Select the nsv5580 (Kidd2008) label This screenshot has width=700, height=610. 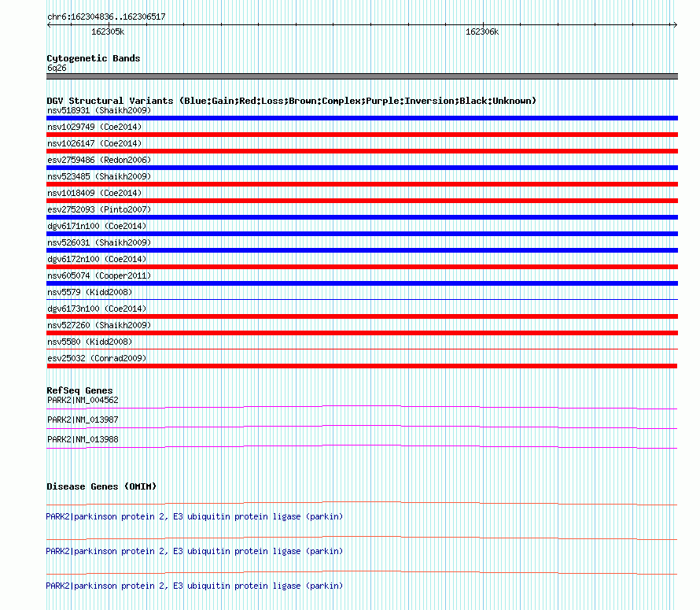point(90,342)
